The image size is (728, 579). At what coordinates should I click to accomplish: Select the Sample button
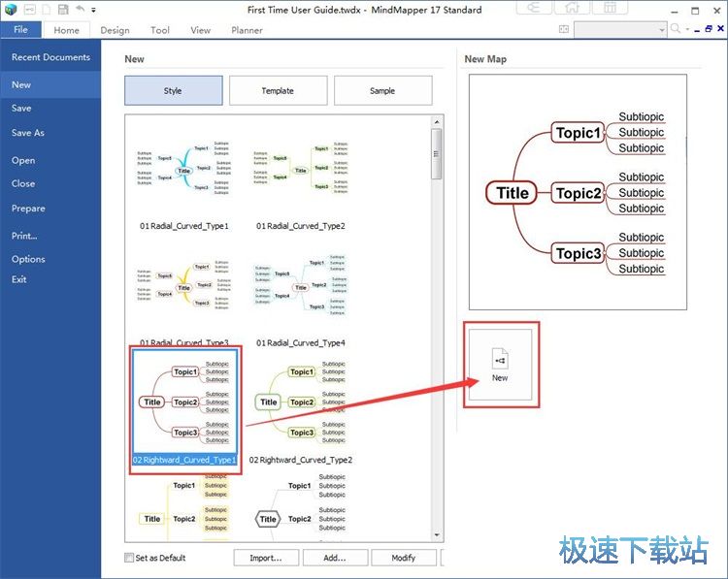(382, 90)
